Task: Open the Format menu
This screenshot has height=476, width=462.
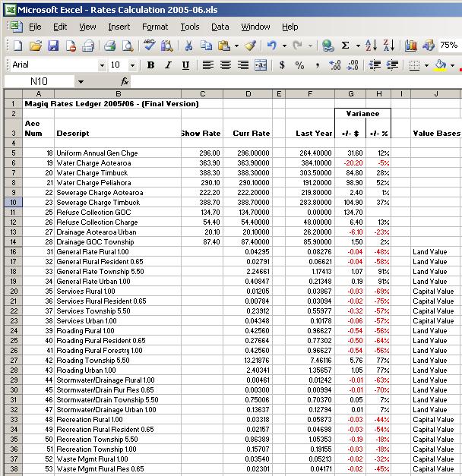Action: coord(155,27)
